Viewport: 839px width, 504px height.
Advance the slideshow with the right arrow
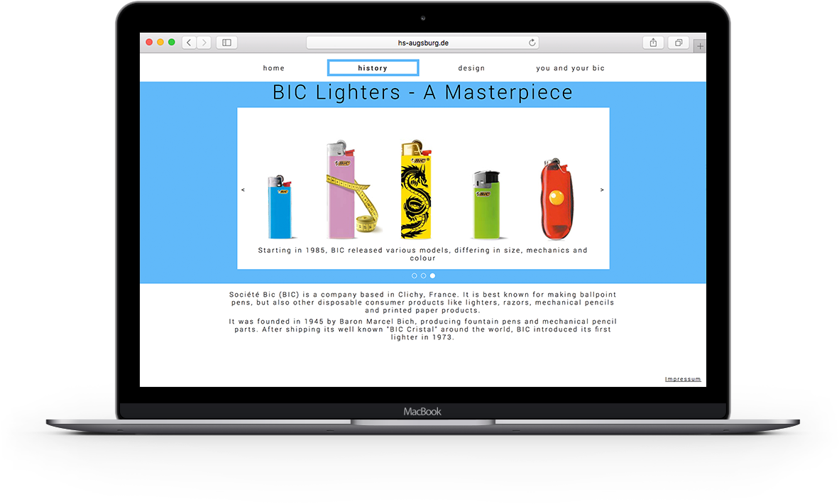[x=602, y=189]
